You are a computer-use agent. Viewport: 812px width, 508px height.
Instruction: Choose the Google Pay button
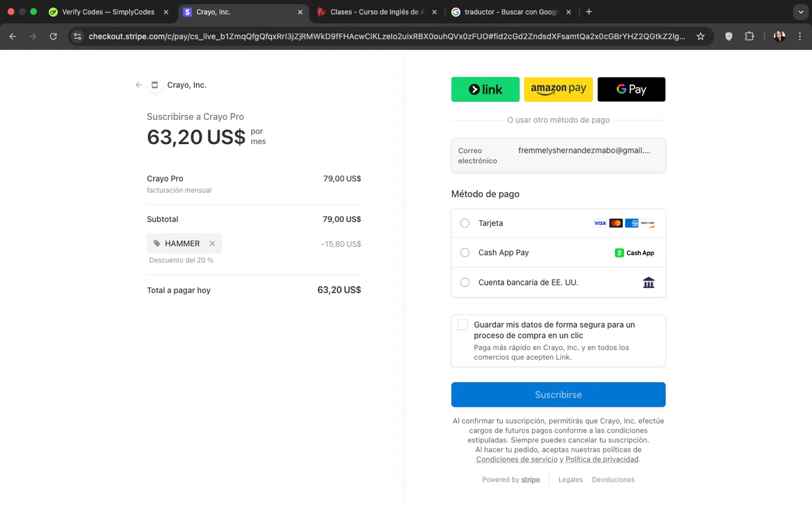coord(631,89)
